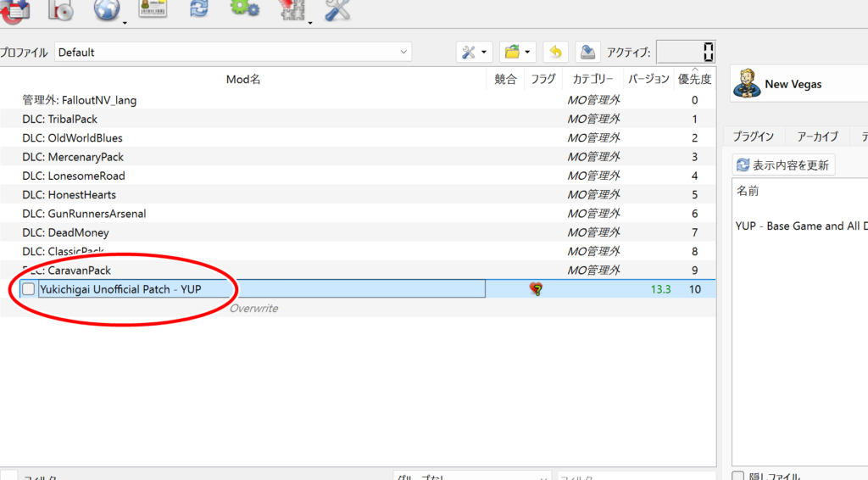This screenshot has height=480, width=868.
Task: Open the profiles ID card icon
Action: coord(153,8)
